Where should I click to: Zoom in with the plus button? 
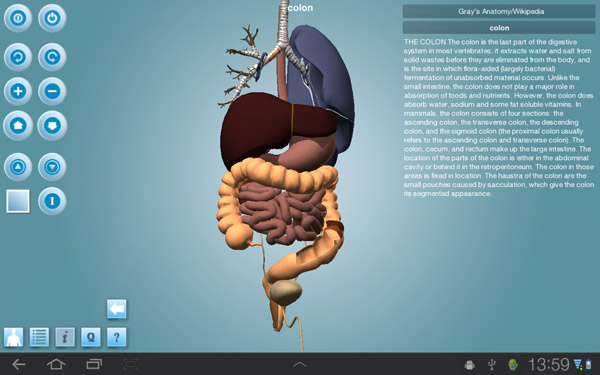(18, 91)
